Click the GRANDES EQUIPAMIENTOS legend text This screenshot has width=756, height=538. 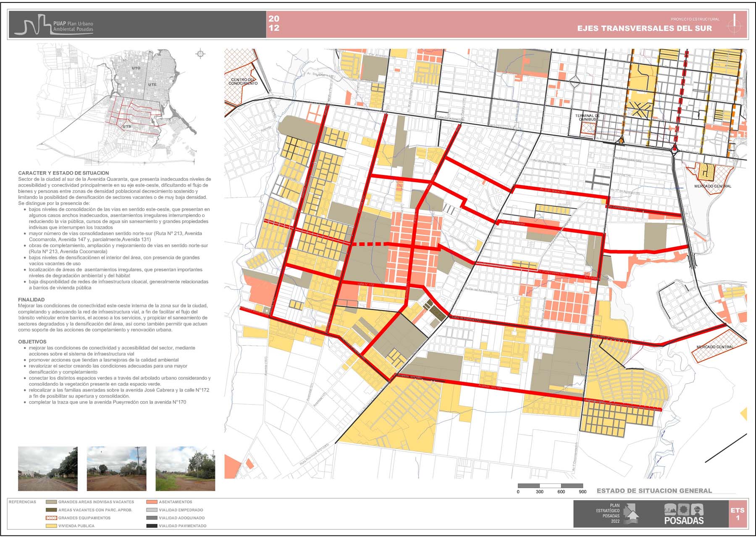point(84,518)
